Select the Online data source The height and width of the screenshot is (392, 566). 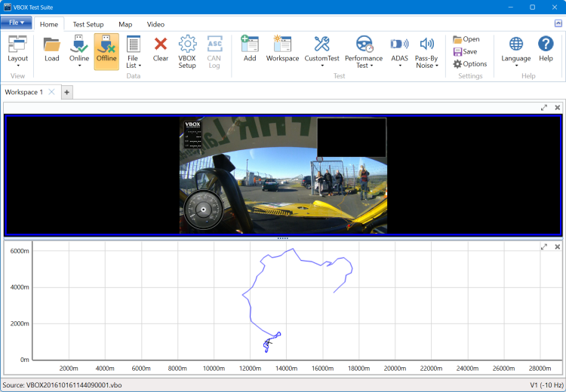click(79, 51)
